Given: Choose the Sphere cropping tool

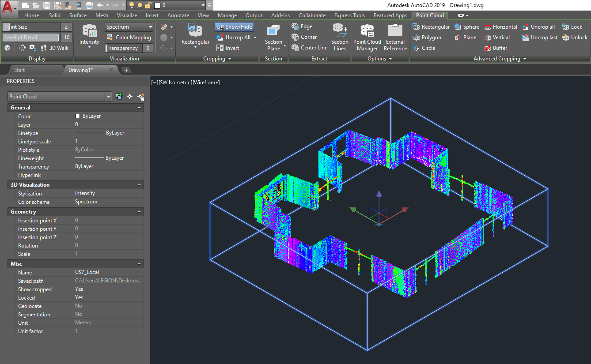Looking at the screenshot, I should 466,27.
